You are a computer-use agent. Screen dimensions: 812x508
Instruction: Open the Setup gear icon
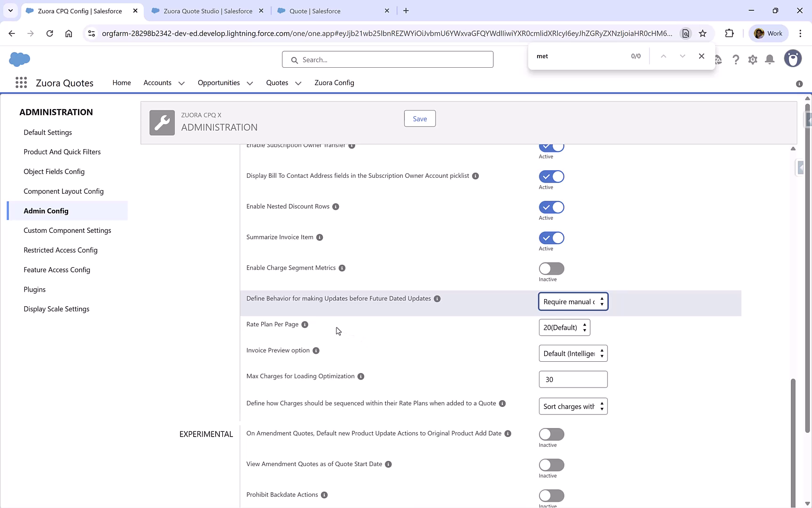[x=752, y=60]
